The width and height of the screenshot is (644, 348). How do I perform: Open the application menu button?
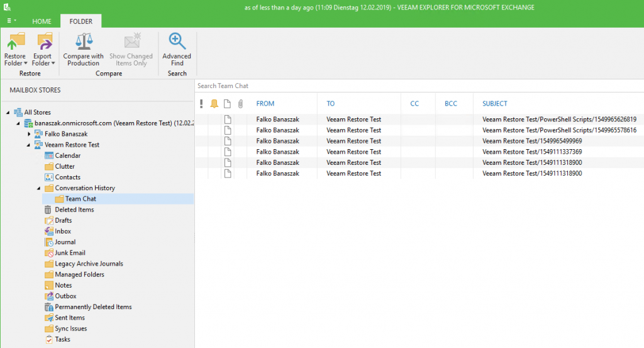coord(11,21)
